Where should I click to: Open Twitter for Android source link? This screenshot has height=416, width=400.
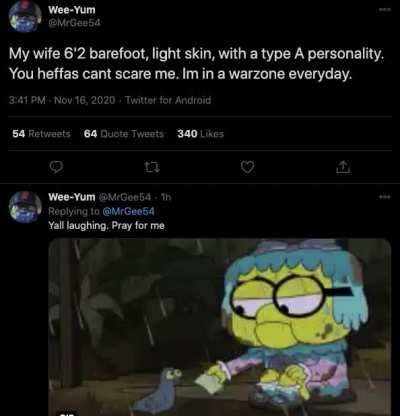168,100
